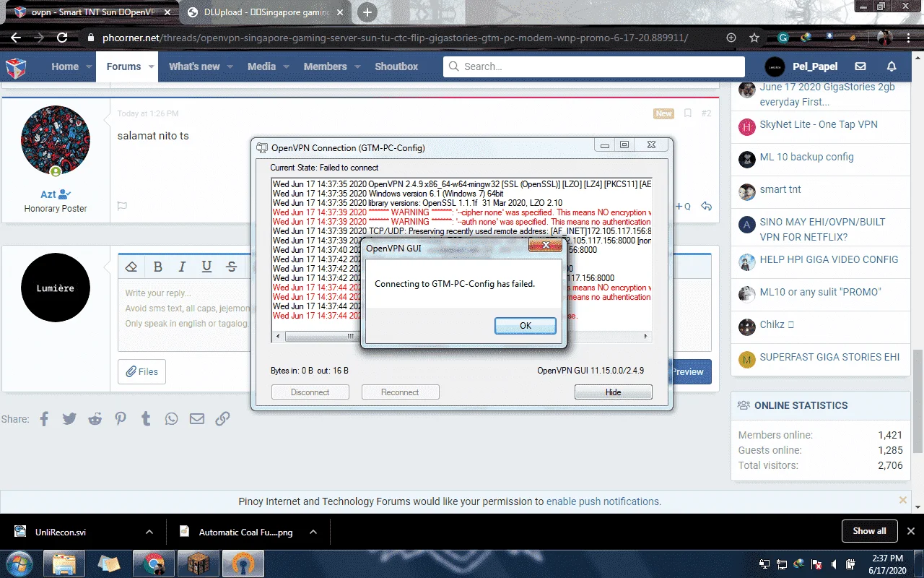Open the Chrome three-dot menu
The width and height of the screenshot is (924, 578).
pyautogui.click(x=907, y=38)
